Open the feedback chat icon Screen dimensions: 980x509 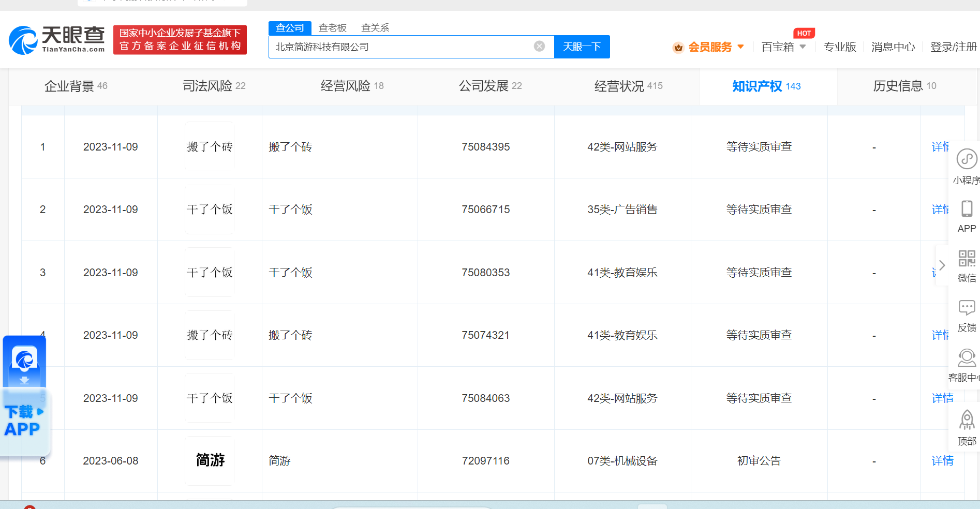pyautogui.click(x=967, y=308)
